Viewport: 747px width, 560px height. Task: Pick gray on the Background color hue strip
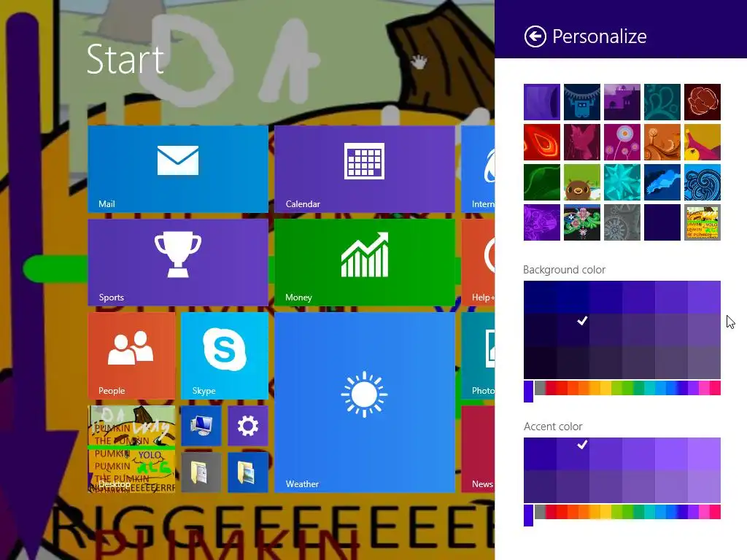coord(540,388)
